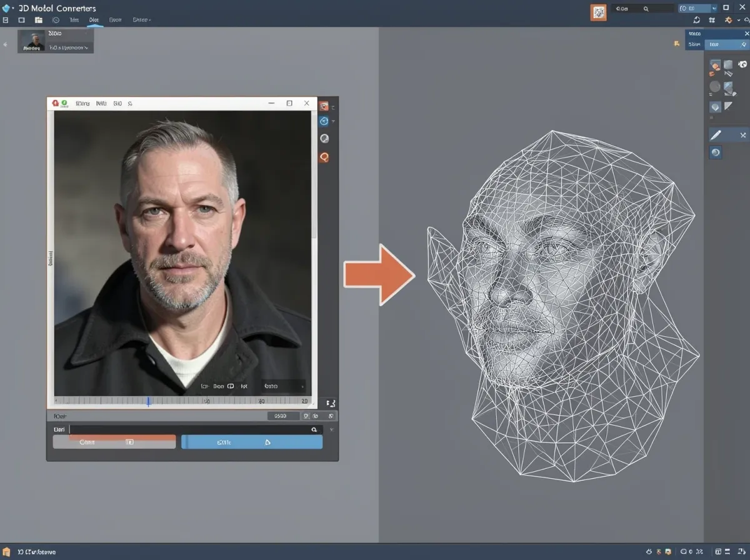Click the small yellow flag marker icon
The image size is (750, 560).
tap(676, 44)
